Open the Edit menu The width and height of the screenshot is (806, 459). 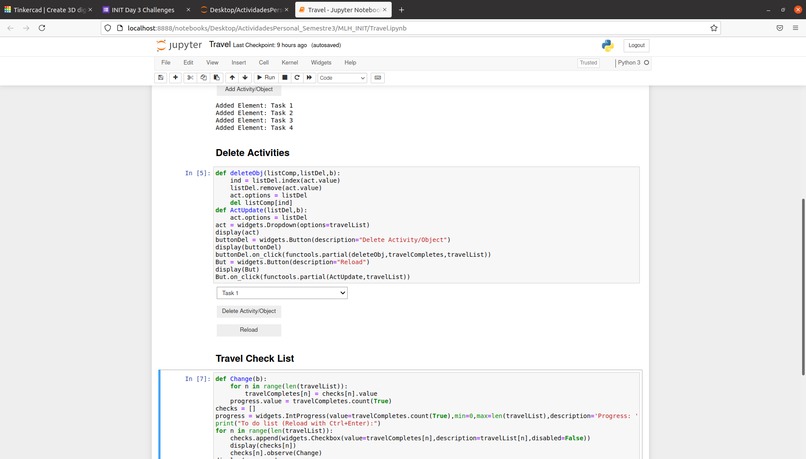pyautogui.click(x=188, y=63)
